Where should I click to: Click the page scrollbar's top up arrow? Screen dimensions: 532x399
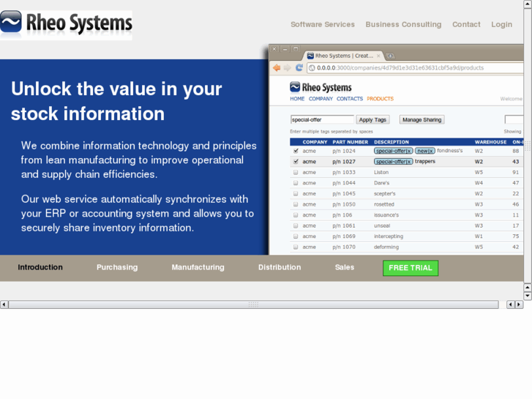pyautogui.click(x=528, y=4)
